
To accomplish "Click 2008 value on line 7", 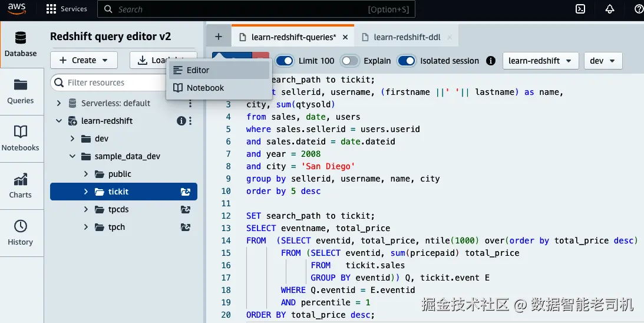I will tap(311, 154).
